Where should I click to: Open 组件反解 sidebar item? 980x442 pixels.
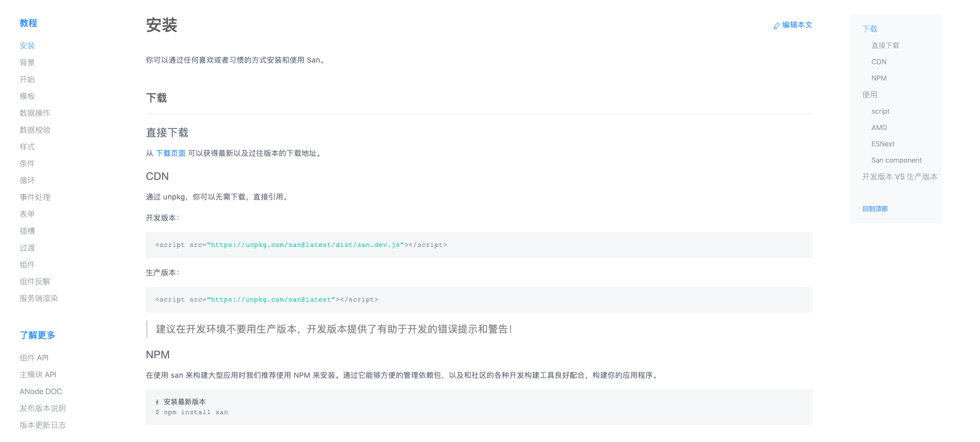click(35, 282)
